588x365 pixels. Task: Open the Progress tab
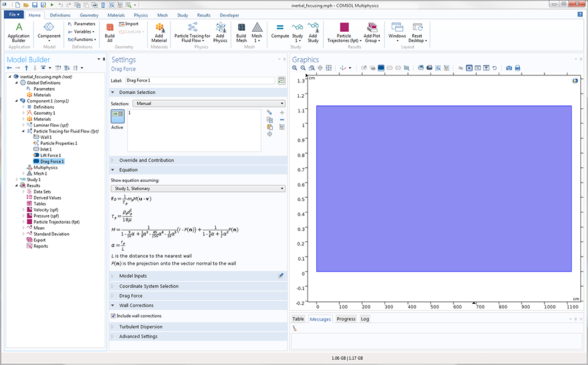pyautogui.click(x=346, y=319)
